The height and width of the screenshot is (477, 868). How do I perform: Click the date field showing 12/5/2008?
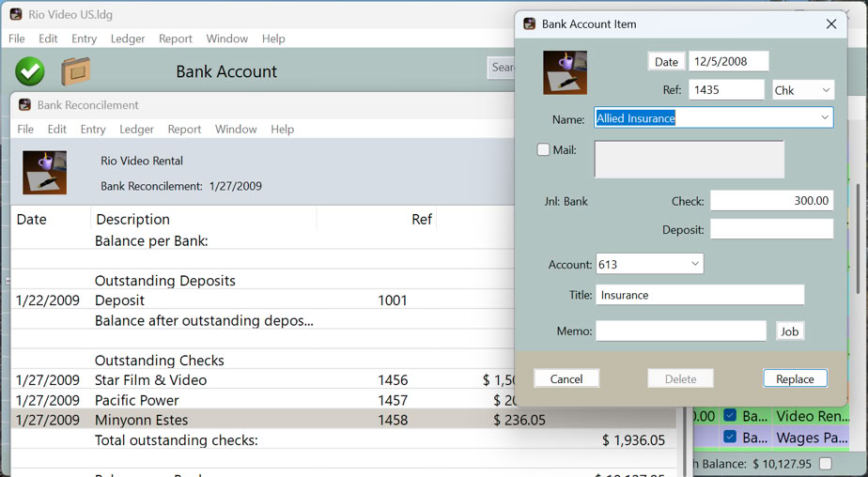click(729, 61)
